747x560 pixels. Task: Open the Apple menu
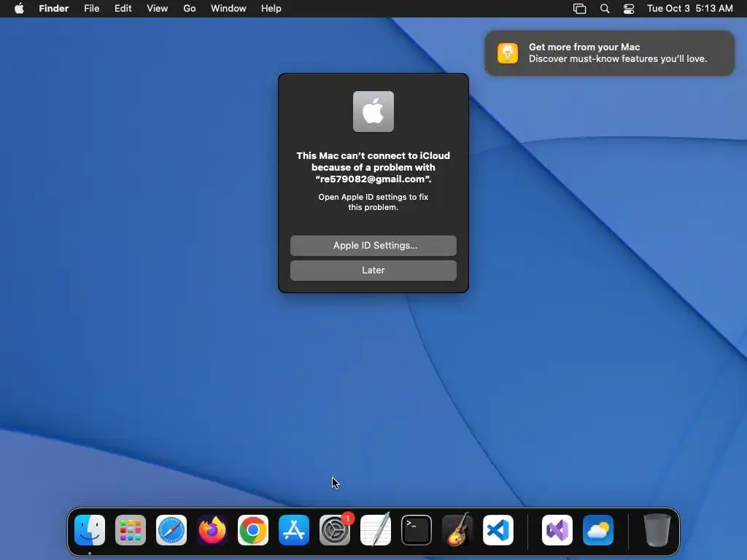click(x=19, y=9)
